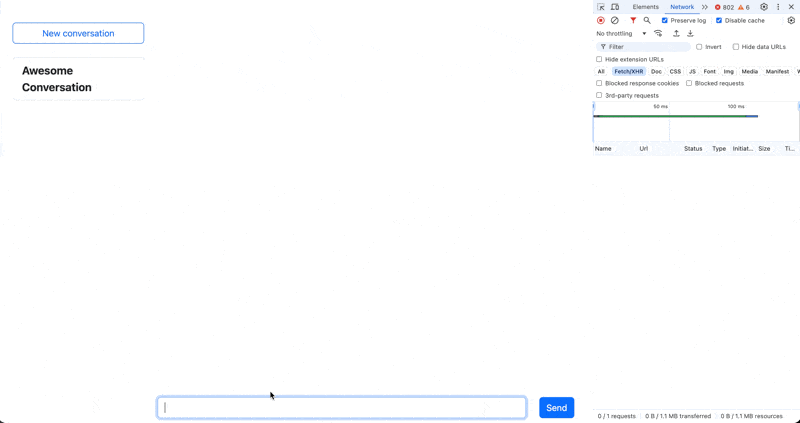Viewport: 800px width, 423px height.
Task: Click the import HAR upload icon
Action: (x=676, y=34)
